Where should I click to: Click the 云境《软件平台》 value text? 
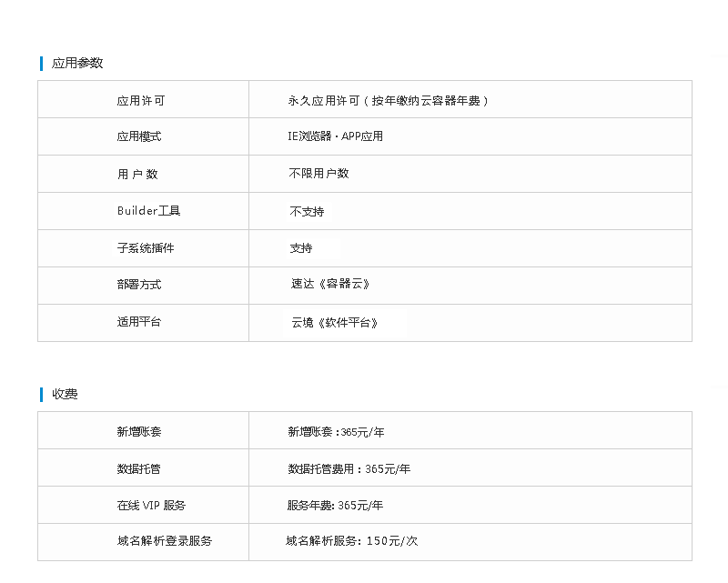[x=334, y=323]
